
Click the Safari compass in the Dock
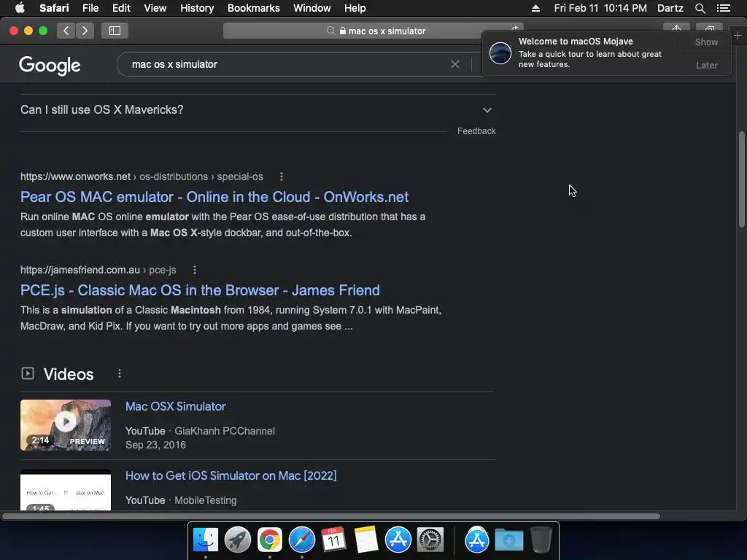click(x=301, y=540)
